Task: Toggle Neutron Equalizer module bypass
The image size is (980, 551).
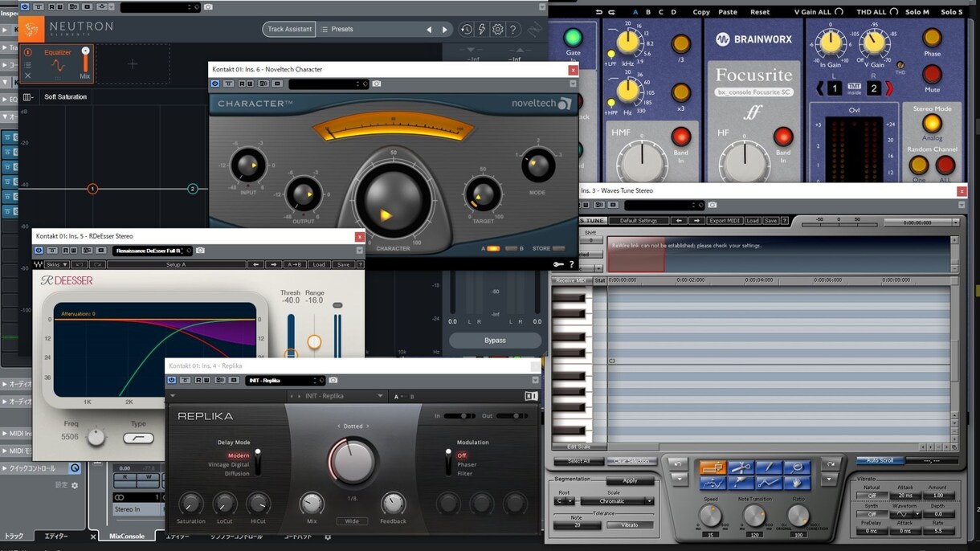Action: pyautogui.click(x=27, y=52)
